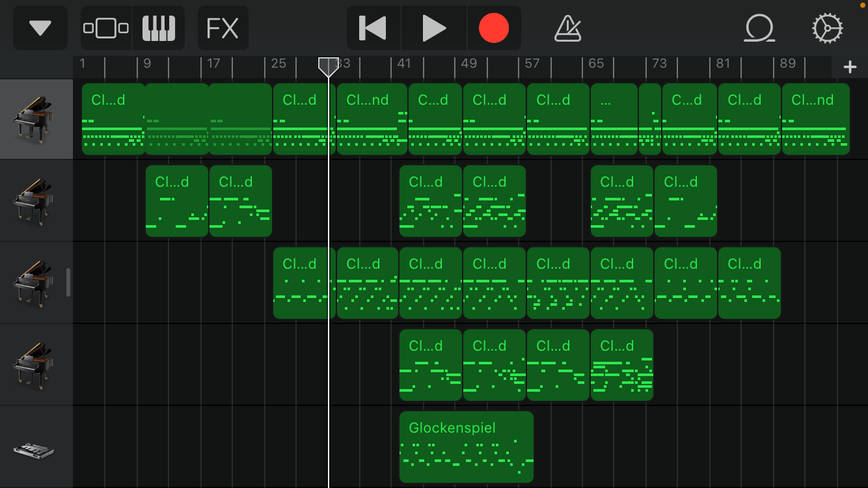Toggle the metronome on or off
This screenshot has width=868, height=488.
[x=568, y=28]
